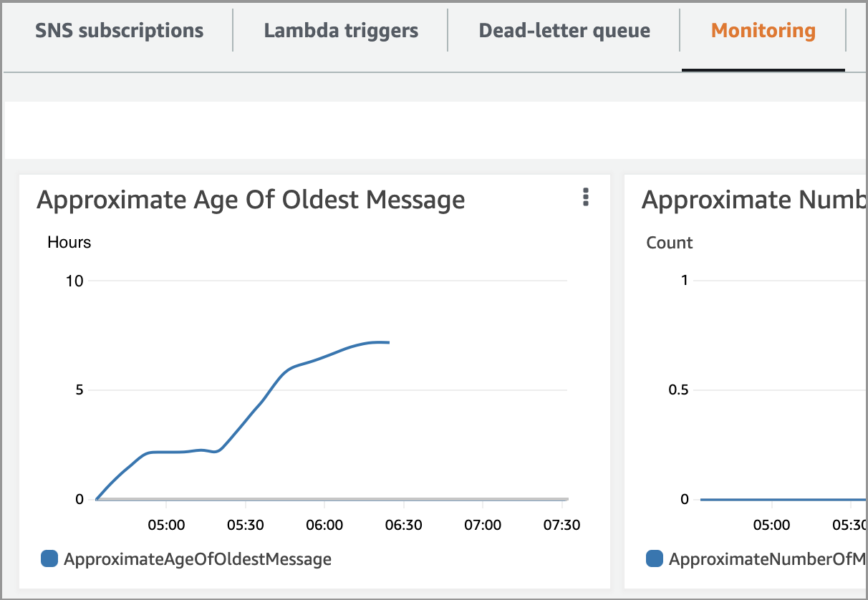The height and width of the screenshot is (600, 868).
Task: Click the end point of the age curve
Action: (x=388, y=343)
